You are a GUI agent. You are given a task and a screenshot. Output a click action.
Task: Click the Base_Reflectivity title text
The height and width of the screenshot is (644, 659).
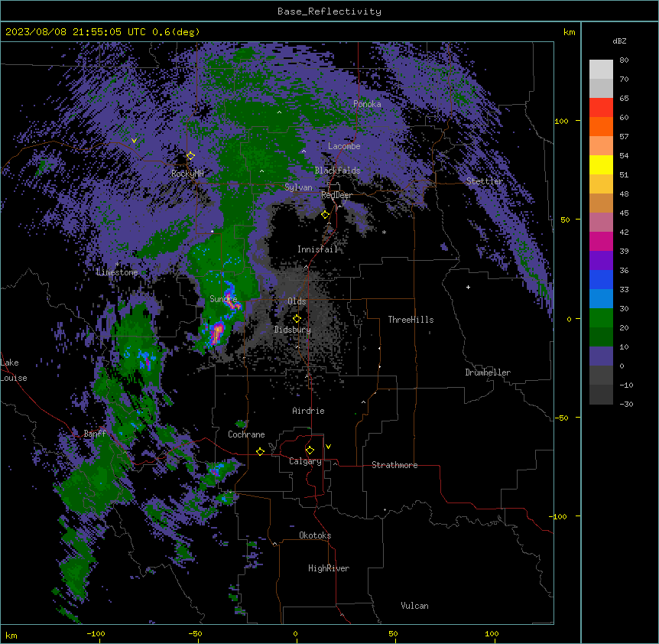click(x=329, y=11)
